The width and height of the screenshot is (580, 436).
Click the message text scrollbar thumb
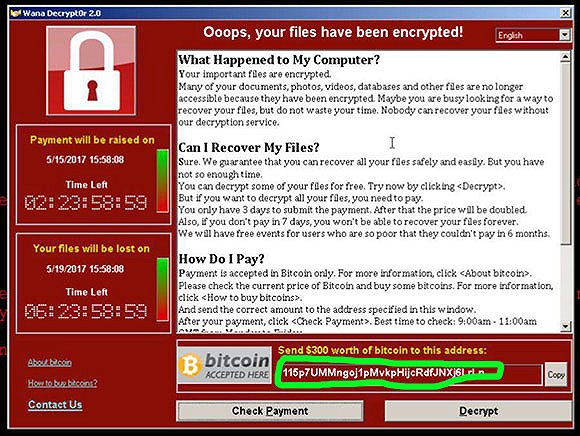(566, 153)
